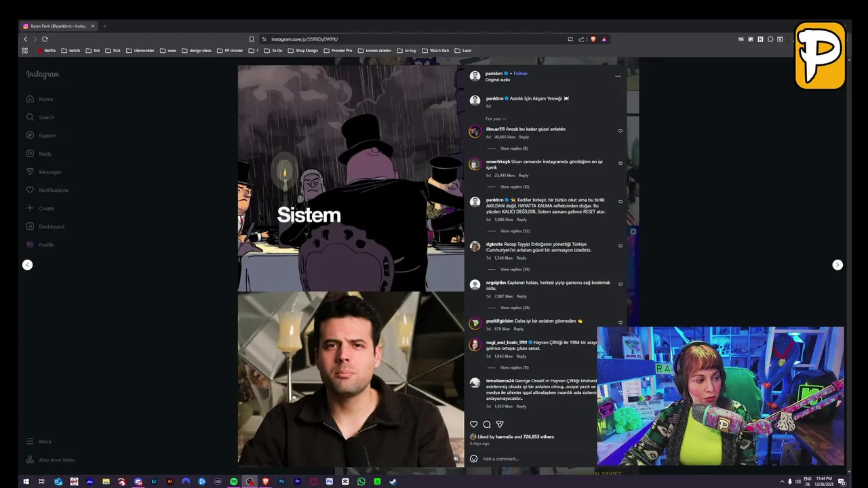Click the comment bubble icon under post
This screenshot has height=488, width=868.
487,424
